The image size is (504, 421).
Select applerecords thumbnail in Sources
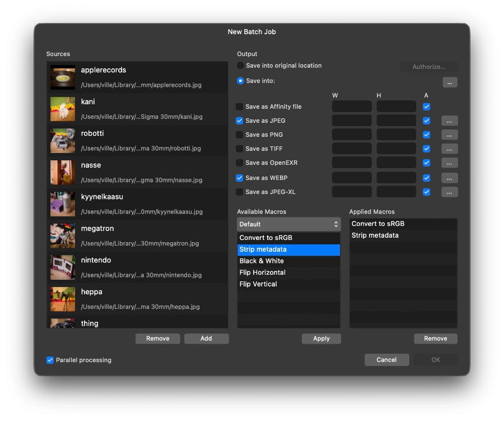(63, 77)
